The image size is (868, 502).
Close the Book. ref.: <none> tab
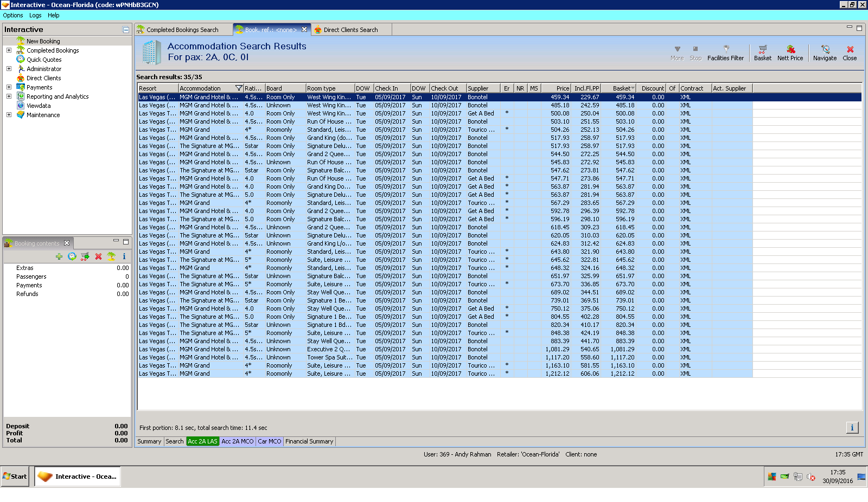[304, 29]
